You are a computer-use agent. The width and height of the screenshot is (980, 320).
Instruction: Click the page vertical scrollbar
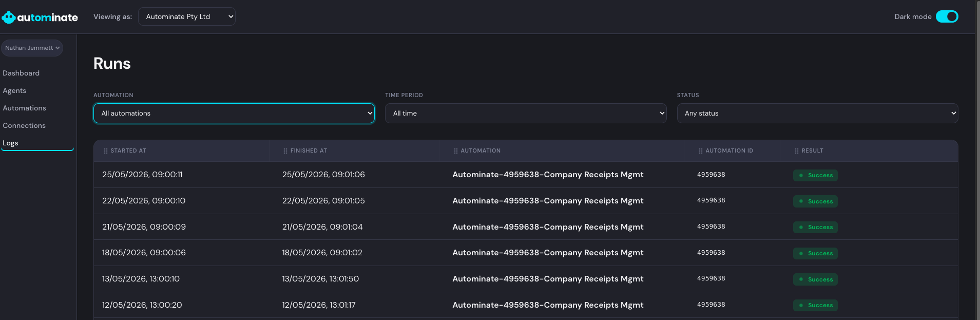[977, 160]
